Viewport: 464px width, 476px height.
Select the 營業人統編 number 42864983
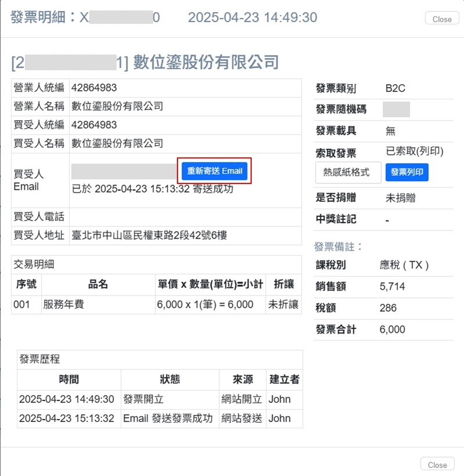pos(94,88)
